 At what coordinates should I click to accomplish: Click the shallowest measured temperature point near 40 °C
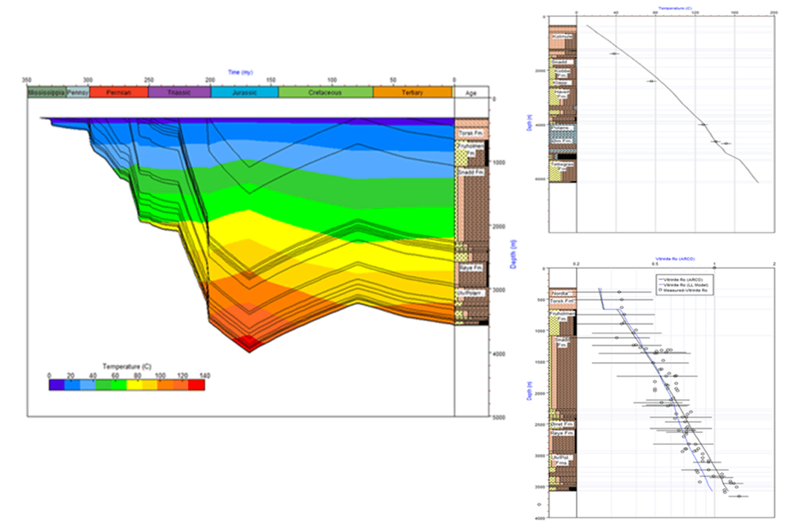pyautogui.click(x=614, y=53)
